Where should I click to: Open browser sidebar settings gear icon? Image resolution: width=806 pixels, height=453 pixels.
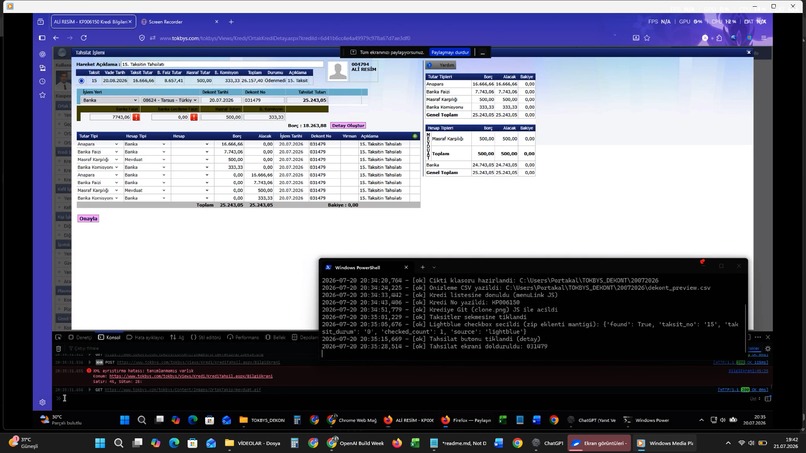coord(42,402)
